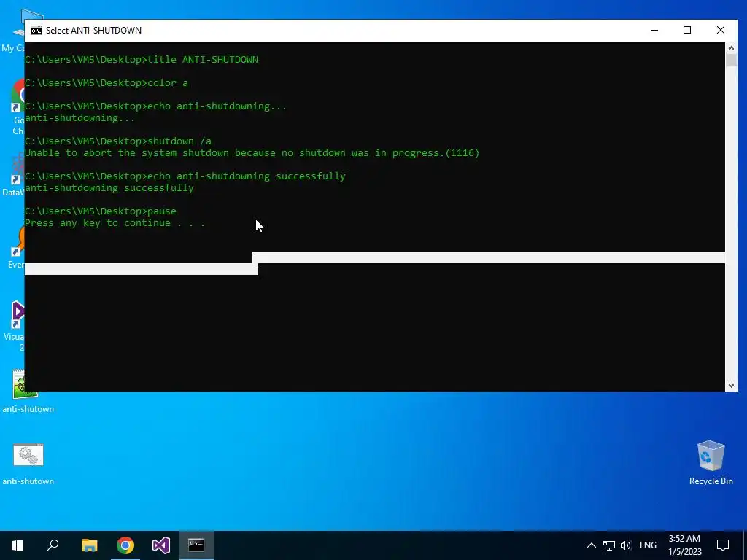Select Recycle Bin desktop icon
The width and height of the screenshot is (747, 560).
(x=711, y=462)
